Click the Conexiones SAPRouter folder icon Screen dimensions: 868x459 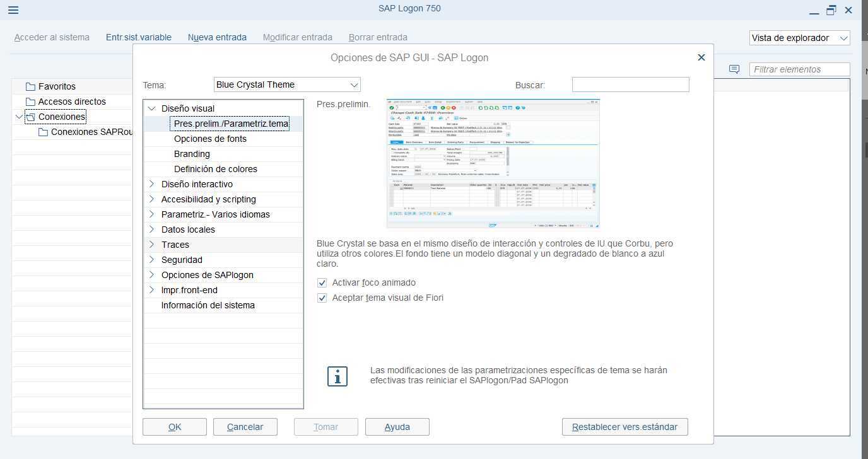43,132
